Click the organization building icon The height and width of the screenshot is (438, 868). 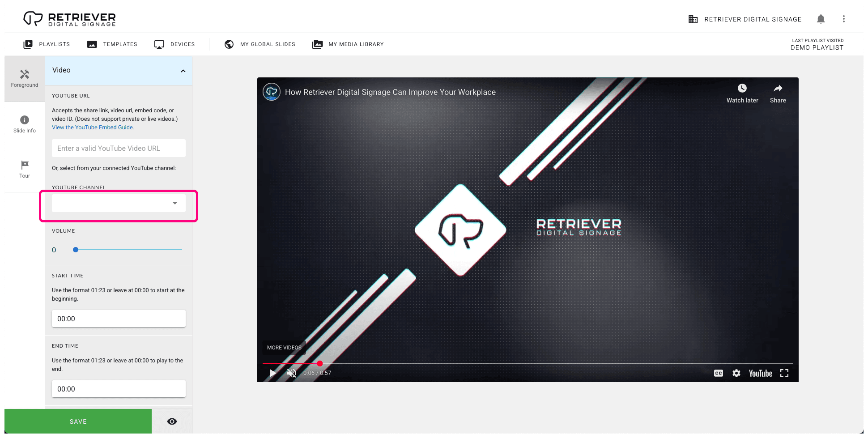tap(693, 19)
